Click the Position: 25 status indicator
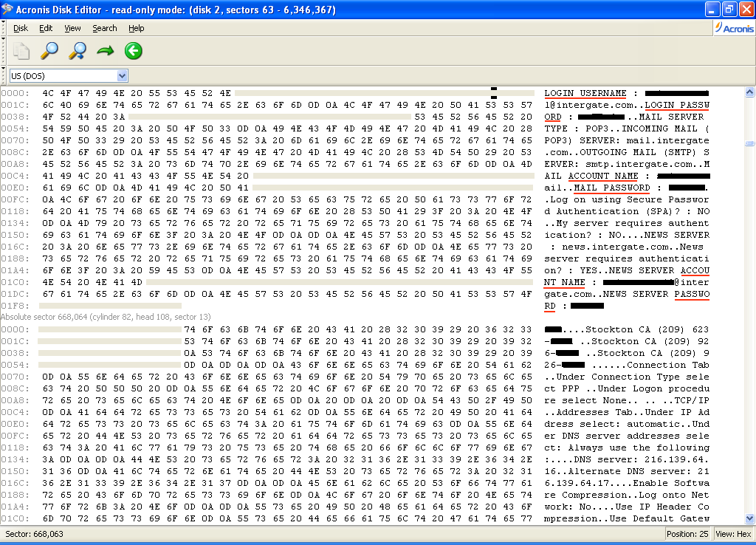 point(687,533)
